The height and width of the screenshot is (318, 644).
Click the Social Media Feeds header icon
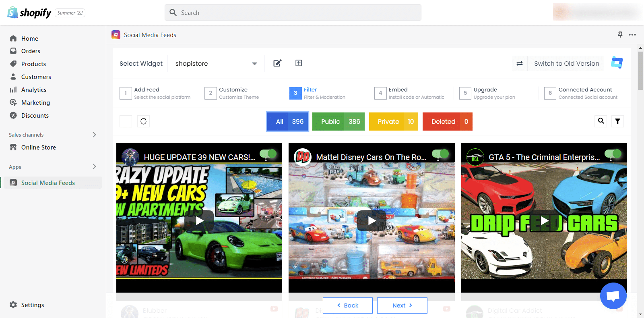[116, 35]
